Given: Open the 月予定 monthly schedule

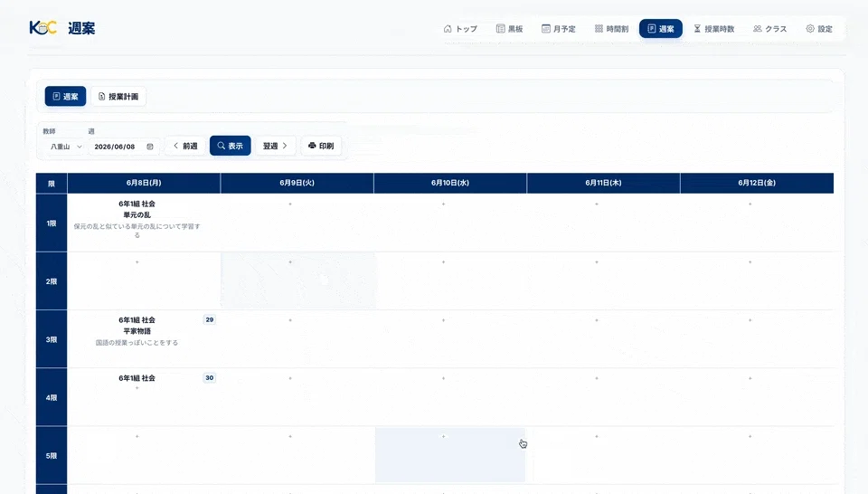Looking at the screenshot, I should (559, 29).
